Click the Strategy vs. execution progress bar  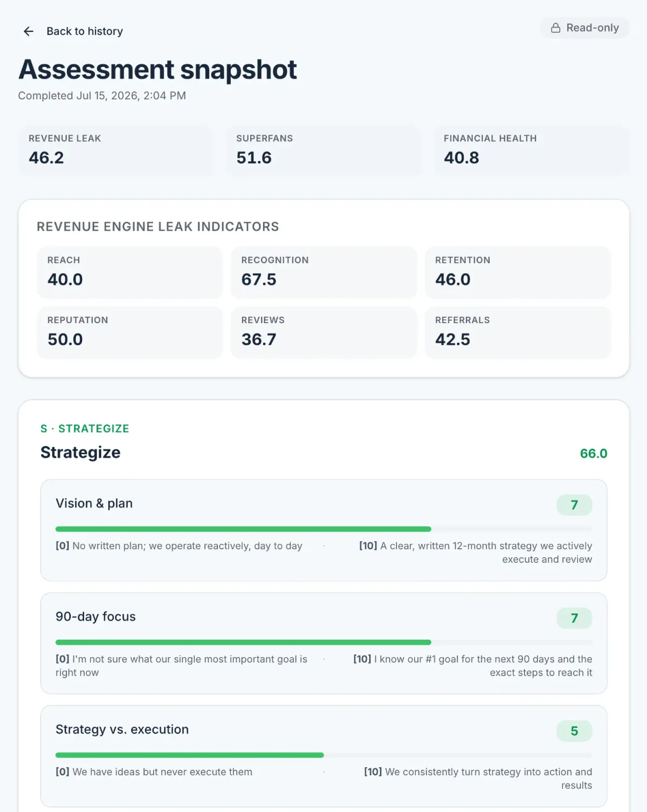[x=323, y=755]
